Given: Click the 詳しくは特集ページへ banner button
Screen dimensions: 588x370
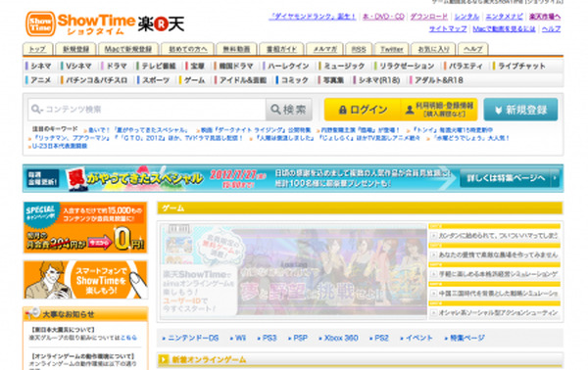Looking at the screenshot, I should [510, 178].
